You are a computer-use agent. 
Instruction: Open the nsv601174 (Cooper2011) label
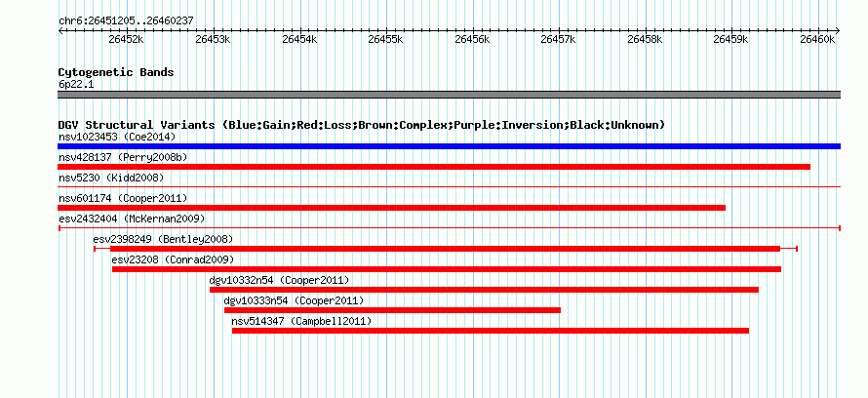click(123, 198)
